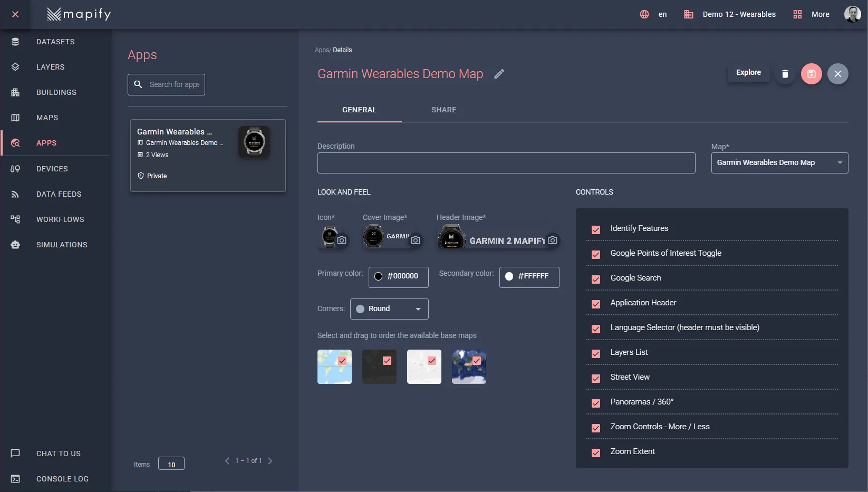Viewport: 868px width, 492px height.
Task: Pick the primary color #000000 swatch
Action: pyautogui.click(x=378, y=276)
